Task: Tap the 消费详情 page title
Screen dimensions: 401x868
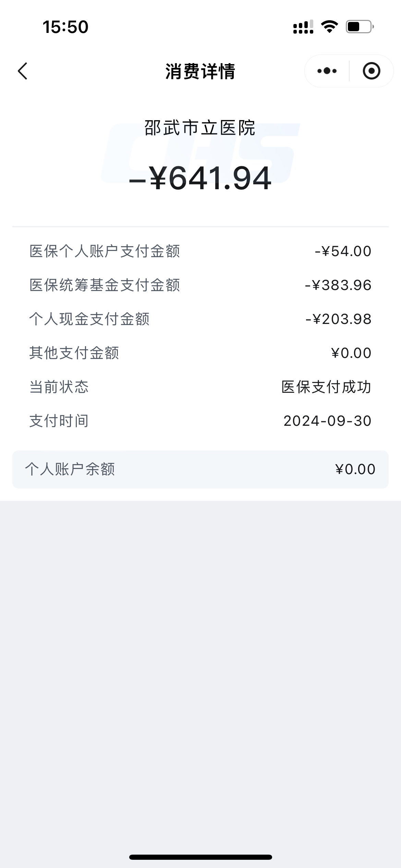Action: click(200, 71)
